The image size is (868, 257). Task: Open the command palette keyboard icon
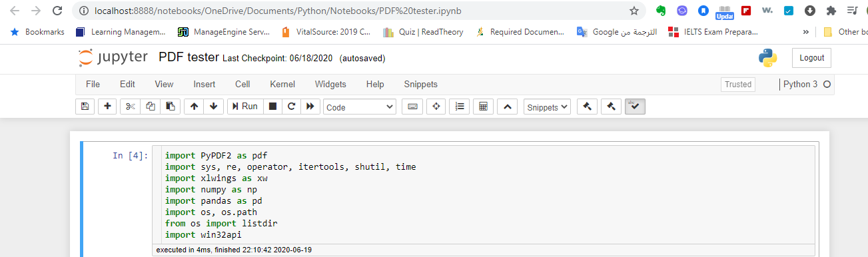(x=412, y=107)
